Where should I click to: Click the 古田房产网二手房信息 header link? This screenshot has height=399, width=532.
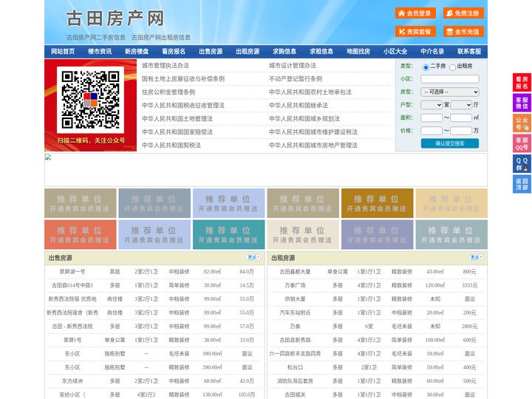click(95, 38)
